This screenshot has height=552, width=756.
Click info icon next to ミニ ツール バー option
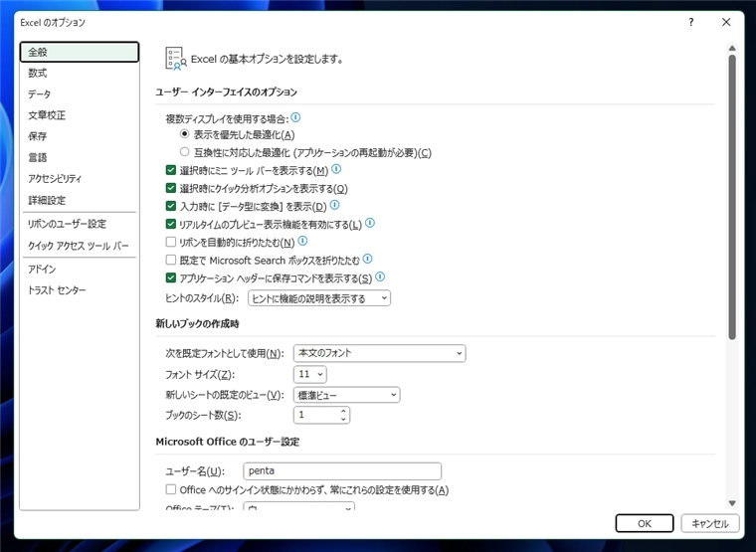[x=336, y=169]
